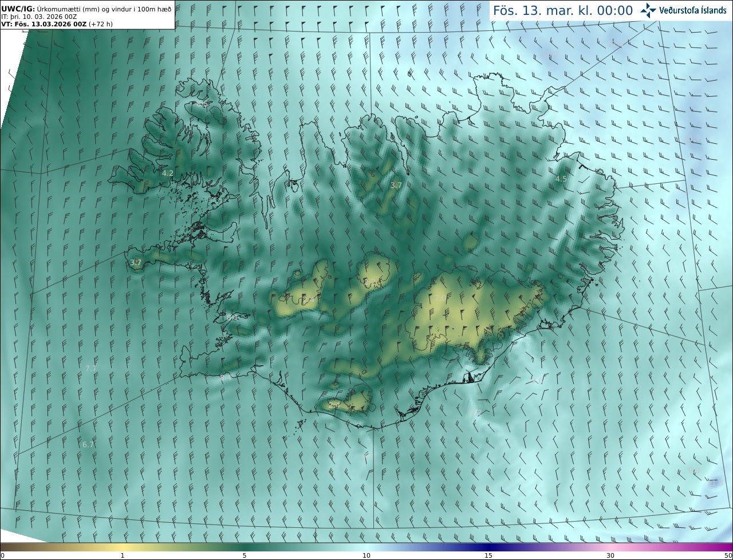
Task: Click the 8.1 value near the Reykjavík coast
Action: click(x=232, y=317)
